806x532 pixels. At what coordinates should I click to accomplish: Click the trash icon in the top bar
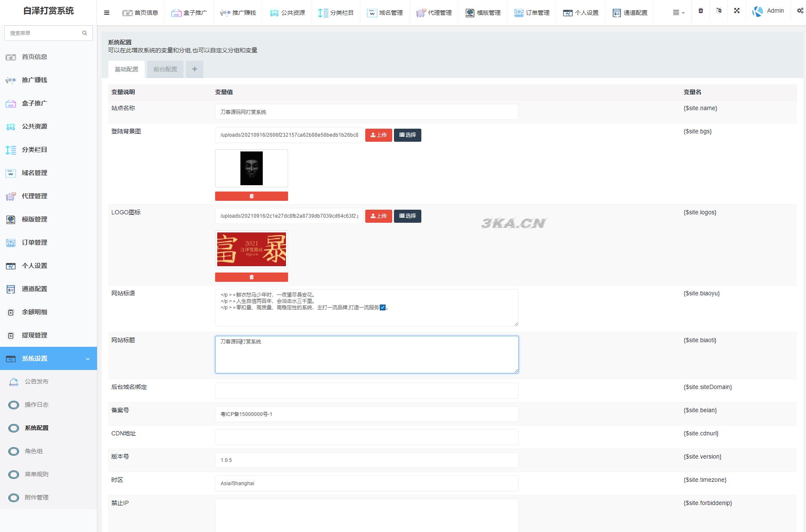point(701,11)
